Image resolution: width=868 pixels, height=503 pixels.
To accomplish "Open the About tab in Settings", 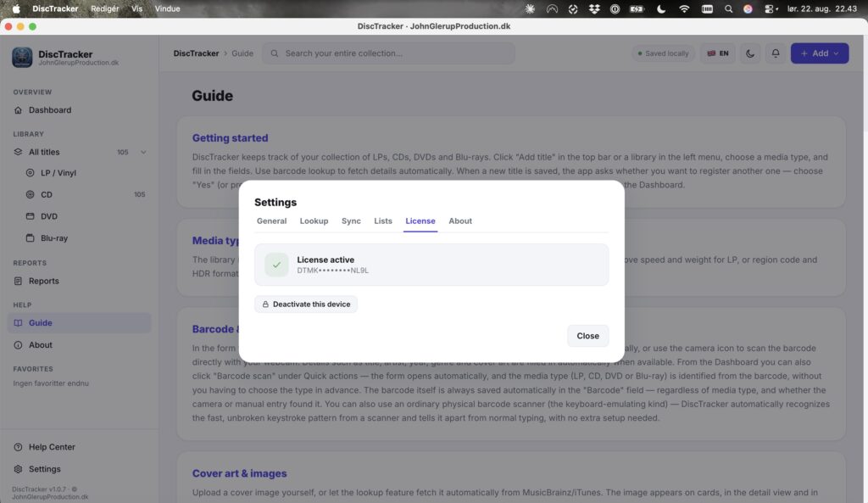I will tap(460, 221).
